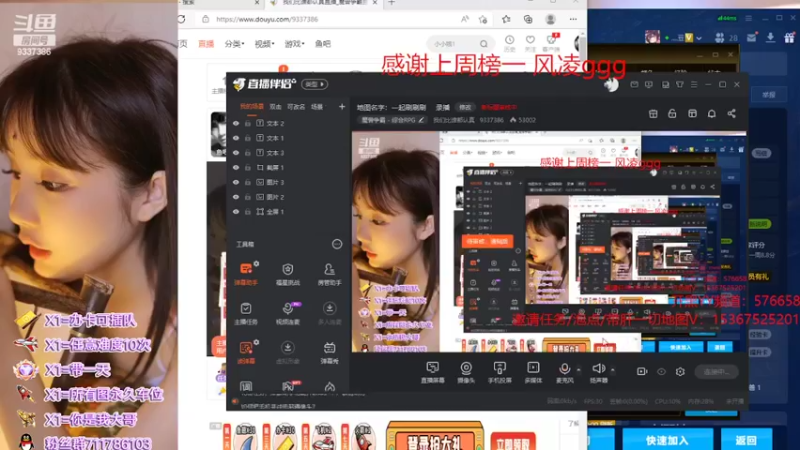This screenshot has height=450, width=800.
Task: Click 返回 button in game window
Action: (746, 440)
